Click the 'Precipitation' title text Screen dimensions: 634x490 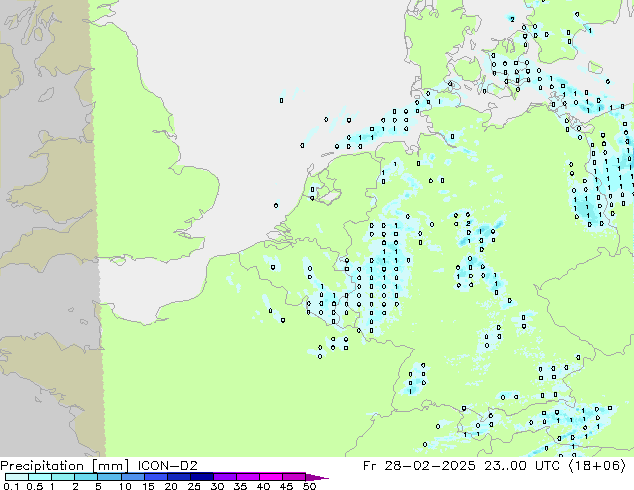tap(42, 466)
